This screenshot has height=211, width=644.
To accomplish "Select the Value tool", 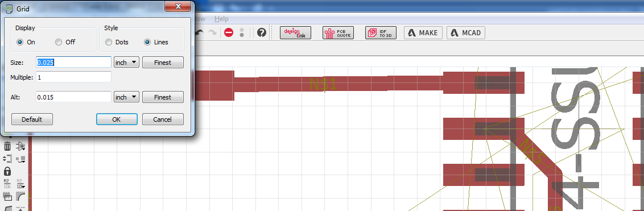I will [20, 183].
